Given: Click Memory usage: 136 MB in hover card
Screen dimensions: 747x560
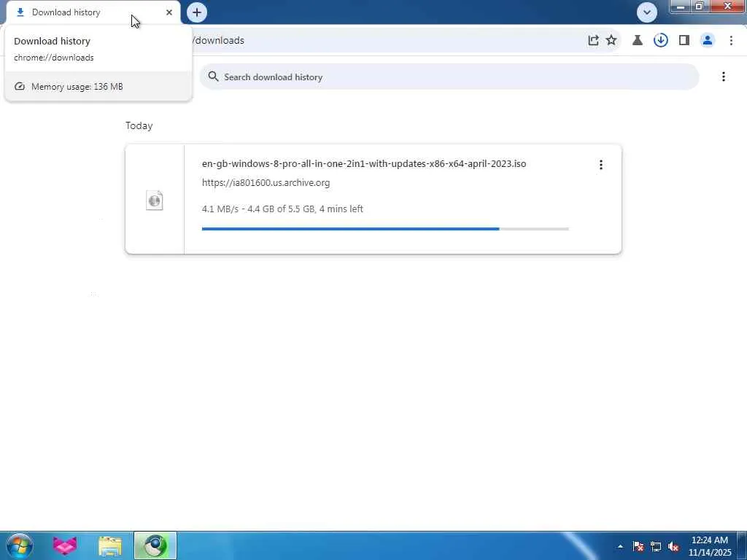Looking at the screenshot, I should [77, 87].
